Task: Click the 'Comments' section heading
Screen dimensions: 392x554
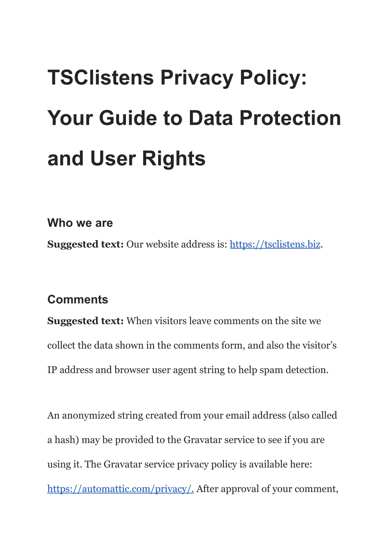Action: (x=78, y=300)
